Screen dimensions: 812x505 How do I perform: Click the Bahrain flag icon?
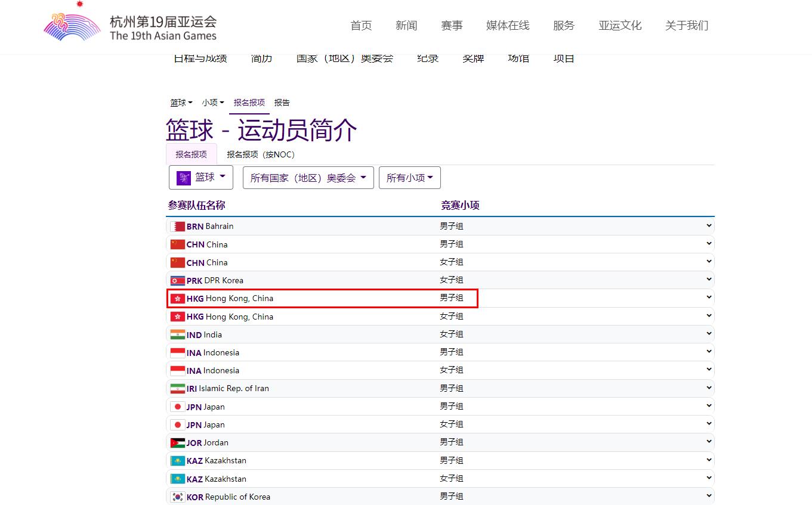tap(178, 227)
